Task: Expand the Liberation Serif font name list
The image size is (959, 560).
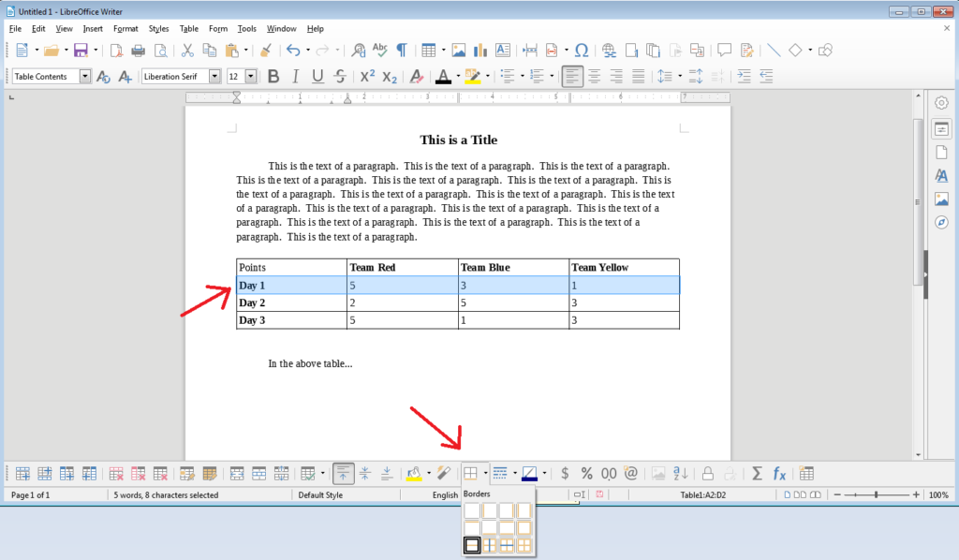Action: click(x=214, y=77)
